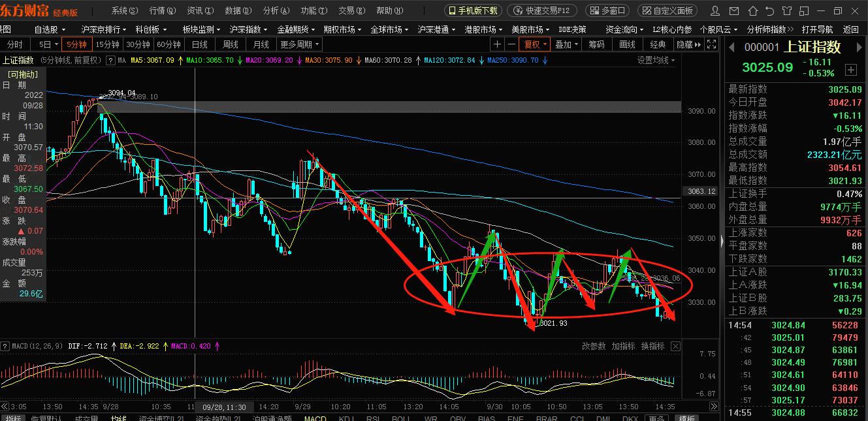Click the 自定义面板 custom panel icon
The image size is (868, 421).
(669, 10)
